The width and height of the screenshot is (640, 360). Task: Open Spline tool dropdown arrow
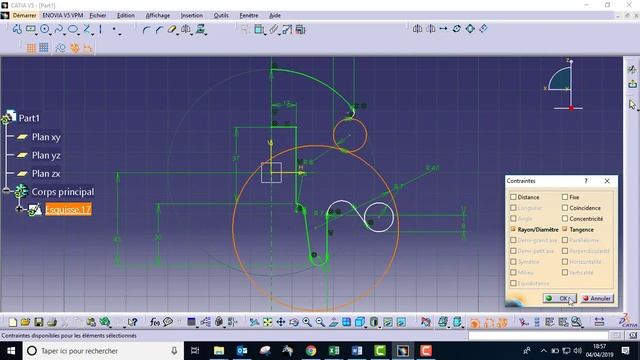pos(64,34)
